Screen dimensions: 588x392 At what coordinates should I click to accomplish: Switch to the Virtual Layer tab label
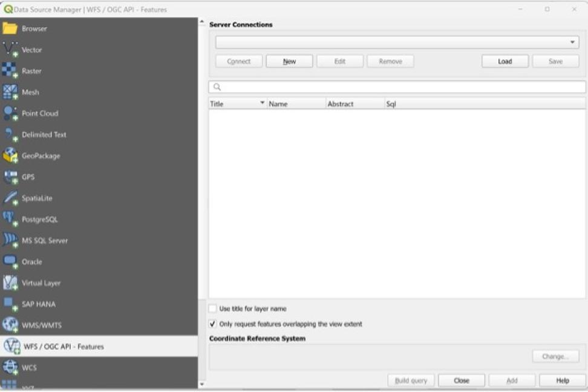[41, 283]
